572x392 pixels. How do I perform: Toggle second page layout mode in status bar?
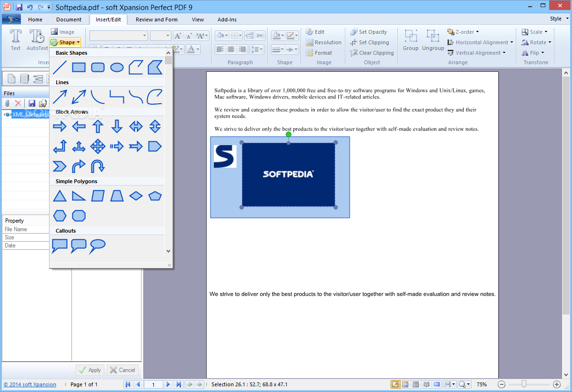pos(406,384)
